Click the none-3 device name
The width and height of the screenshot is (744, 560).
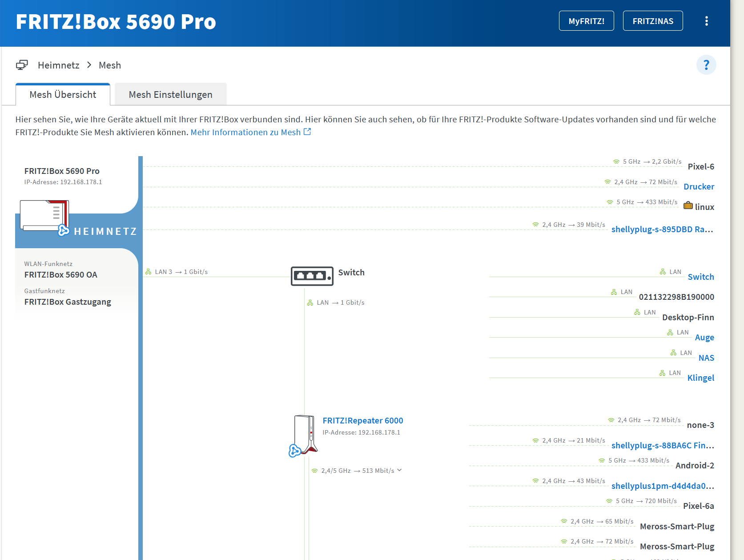[x=700, y=425]
